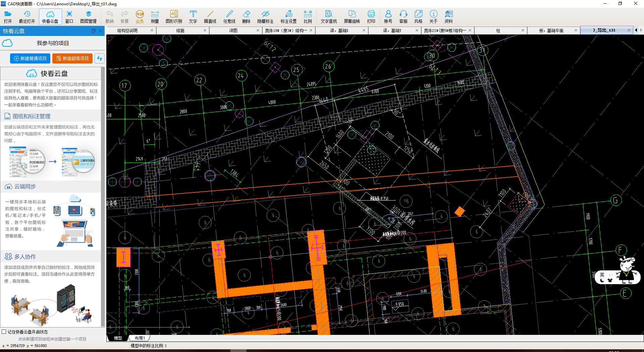The height and width of the screenshot is (352, 644).
Task: Close the 详图 tab
Action: pyautogui.click(x=258, y=30)
